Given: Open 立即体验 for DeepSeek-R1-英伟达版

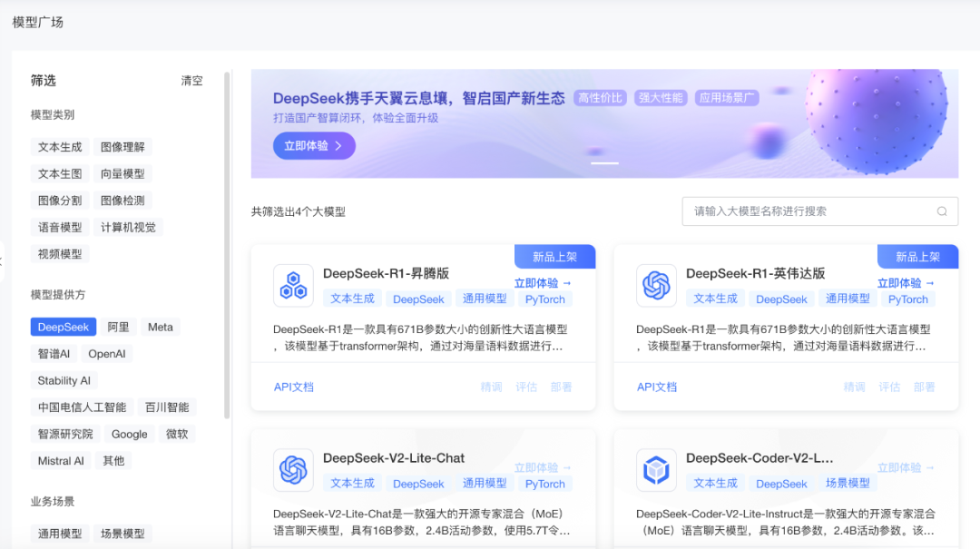Looking at the screenshot, I should click(906, 283).
